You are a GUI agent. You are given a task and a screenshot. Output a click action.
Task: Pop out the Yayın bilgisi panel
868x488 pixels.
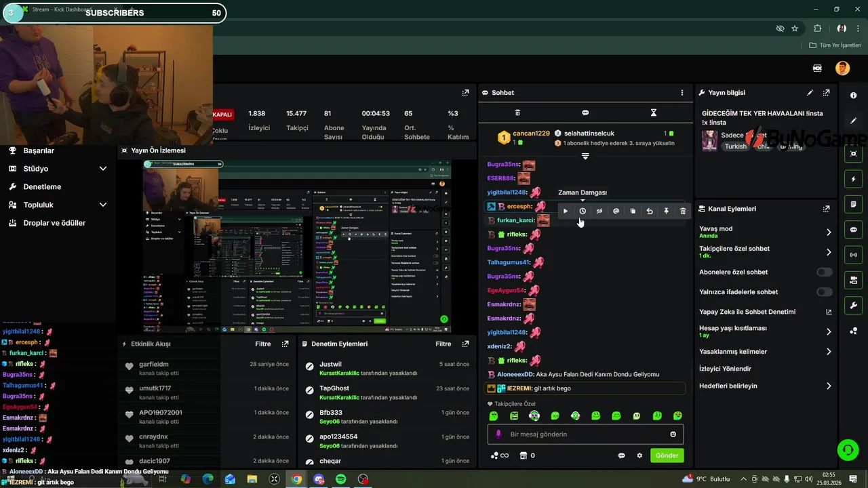point(826,93)
